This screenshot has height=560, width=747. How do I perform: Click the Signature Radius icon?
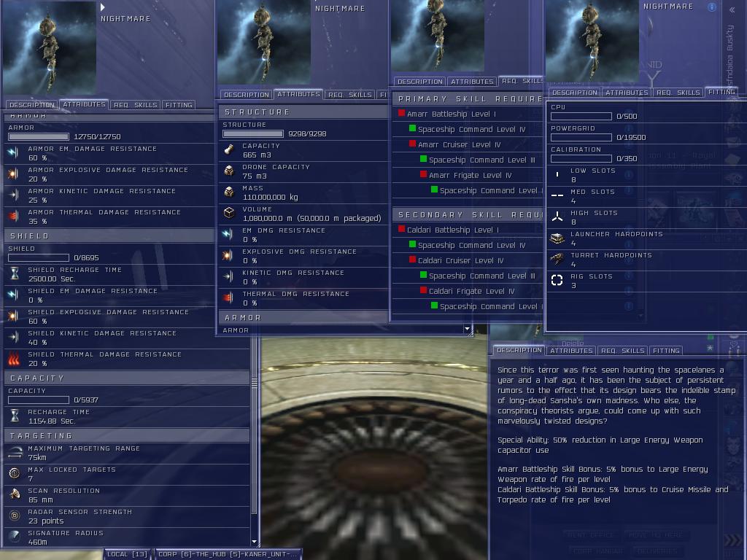click(15, 537)
